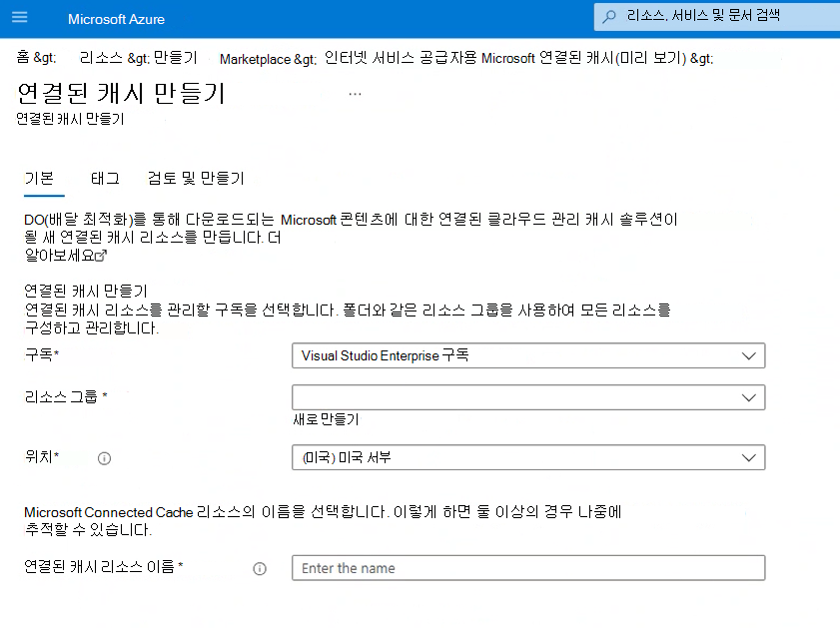Focus the 리소스, 서비스 및 문서 검색 search box

click(x=717, y=16)
